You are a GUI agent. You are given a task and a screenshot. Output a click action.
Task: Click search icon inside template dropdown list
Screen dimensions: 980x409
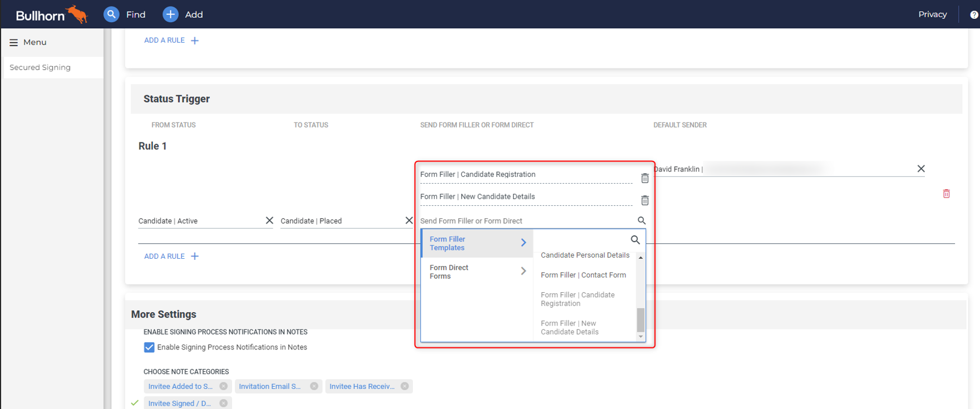pos(635,240)
